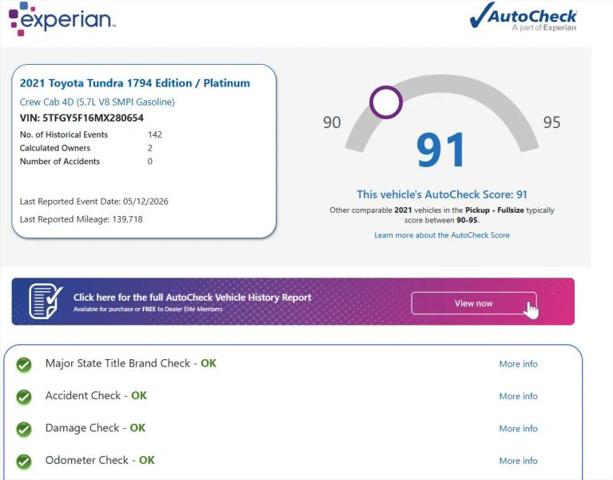
Task: Click green checkmark beside Accident Check
Action: [24, 397]
